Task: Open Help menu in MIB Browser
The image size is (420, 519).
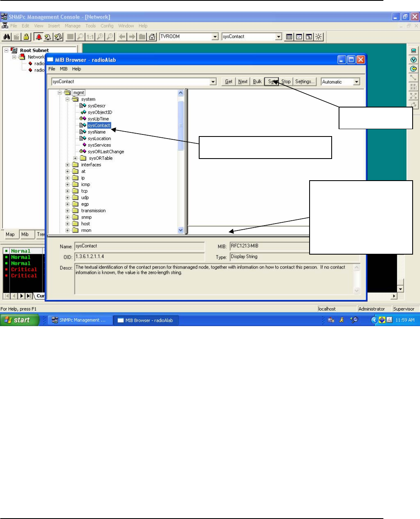Action: 76,69
